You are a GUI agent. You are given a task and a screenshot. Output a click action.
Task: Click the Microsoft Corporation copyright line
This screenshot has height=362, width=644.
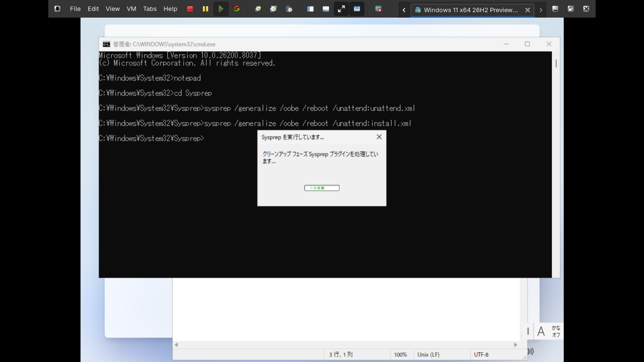click(x=187, y=63)
